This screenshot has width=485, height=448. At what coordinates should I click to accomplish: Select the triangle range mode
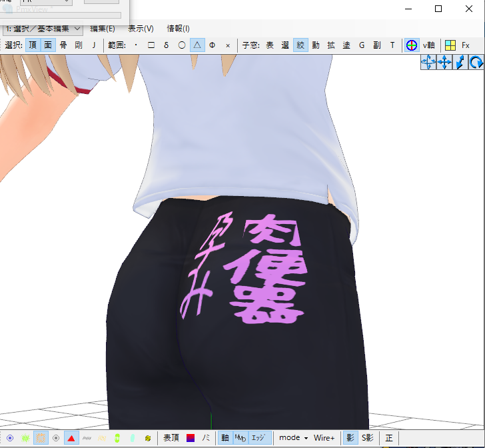click(x=197, y=45)
